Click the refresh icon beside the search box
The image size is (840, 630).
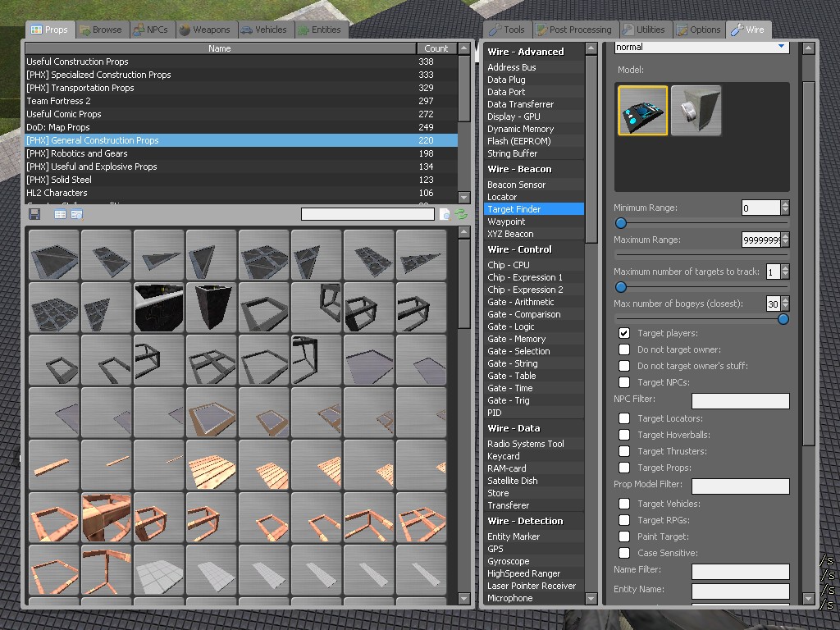click(x=461, y=214)
